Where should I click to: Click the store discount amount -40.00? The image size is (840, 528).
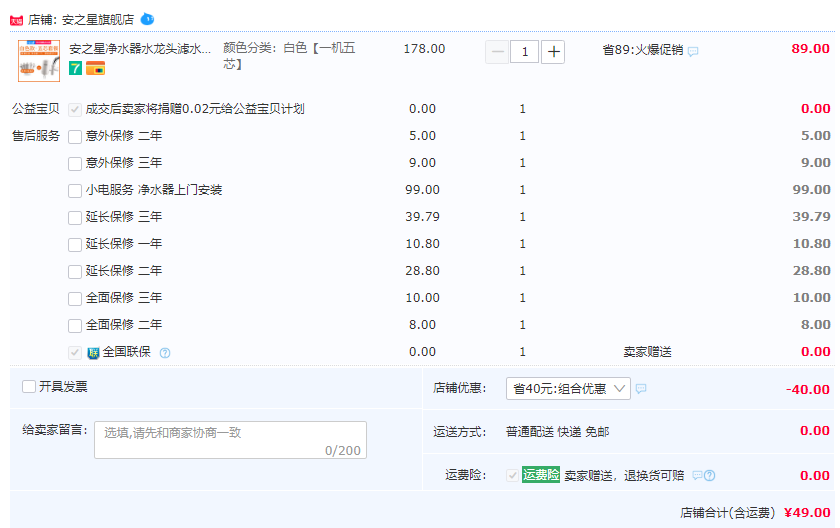coord(808,389)
